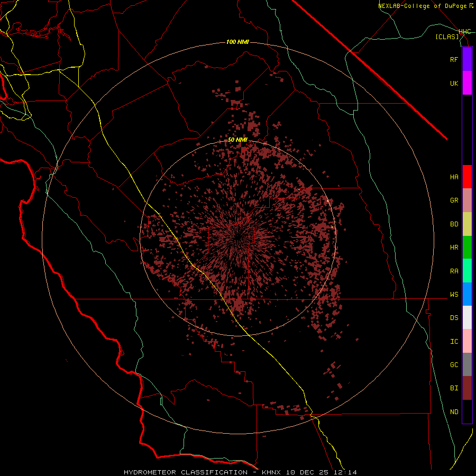Click the 50 NMI range ring label
The height and width of the screenshot is (476, 476).
click(x=237, y=140)
